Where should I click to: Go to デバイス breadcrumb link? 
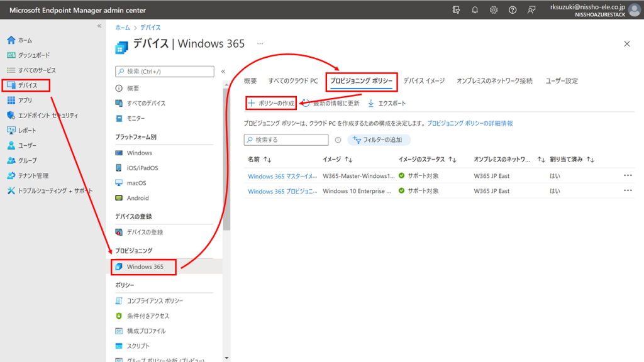pyautogui.click(x=150, y=28)
